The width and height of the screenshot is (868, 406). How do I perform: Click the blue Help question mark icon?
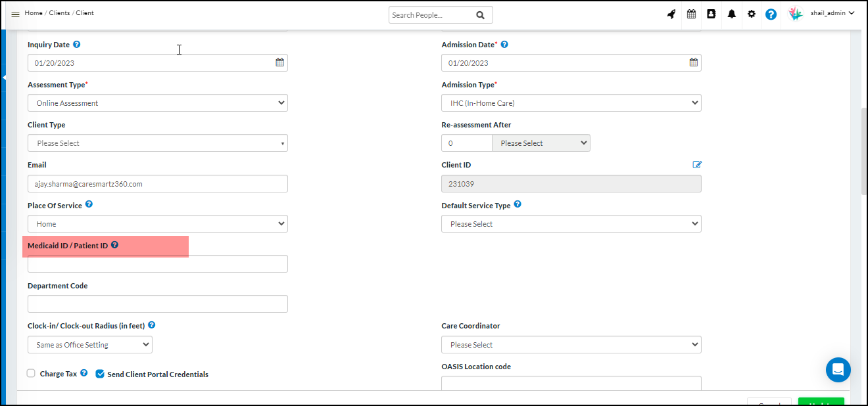pyautogui.click(x=771, y=14)
